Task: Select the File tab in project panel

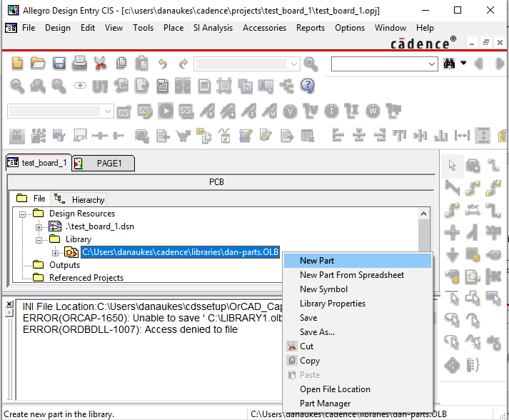Action: (31, 199)
